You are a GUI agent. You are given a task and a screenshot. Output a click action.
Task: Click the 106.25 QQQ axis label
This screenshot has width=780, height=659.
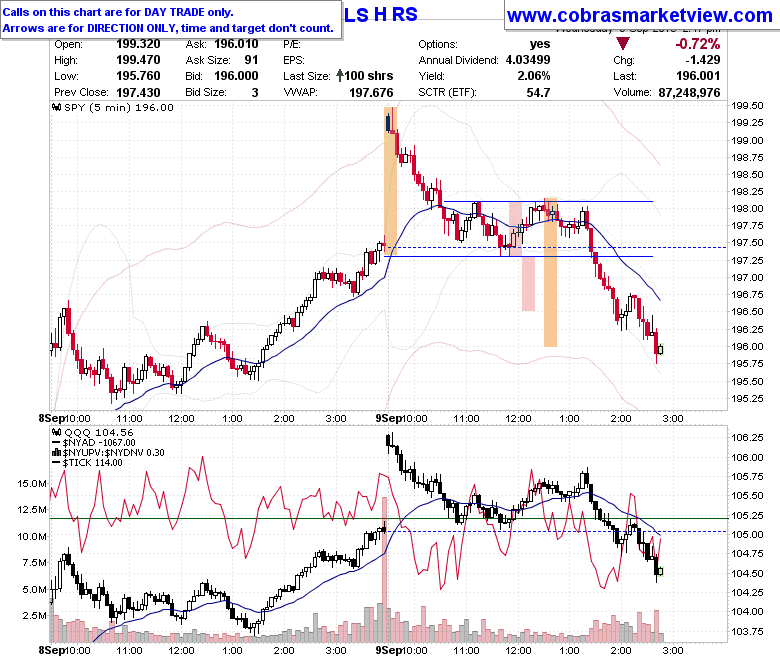tap(747, 438)
